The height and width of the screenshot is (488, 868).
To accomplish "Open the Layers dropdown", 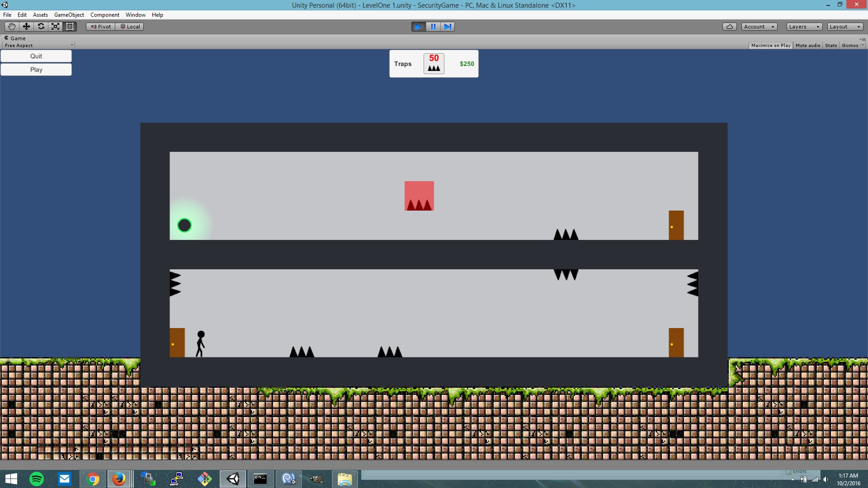I will pyautogui.click(x=804, y=27).
